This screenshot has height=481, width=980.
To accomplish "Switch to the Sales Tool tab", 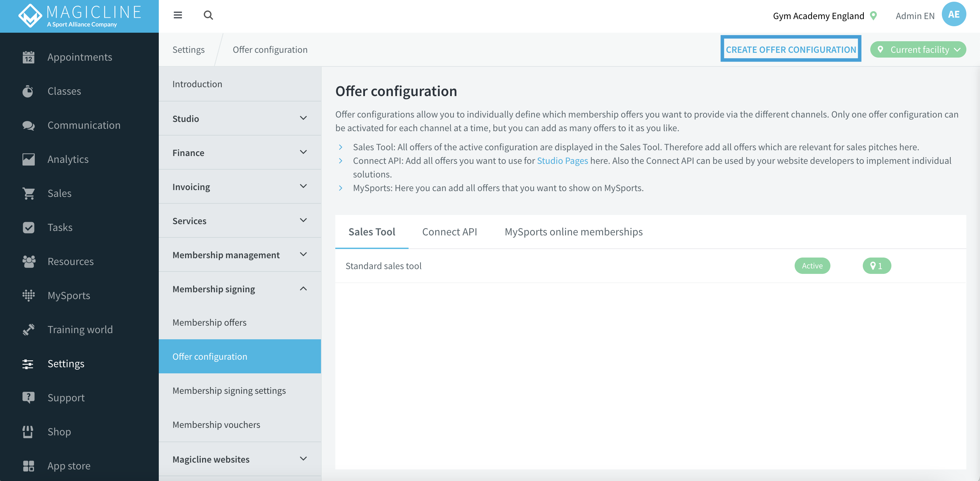I will 372,232.
